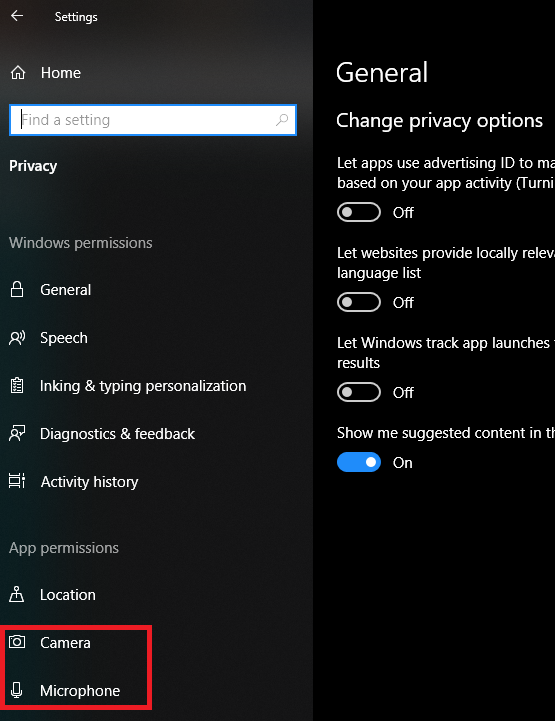This screenshot has width=555, height=721.
Task: Click the On label beside suggested content
Action: (x=402, y=463)
